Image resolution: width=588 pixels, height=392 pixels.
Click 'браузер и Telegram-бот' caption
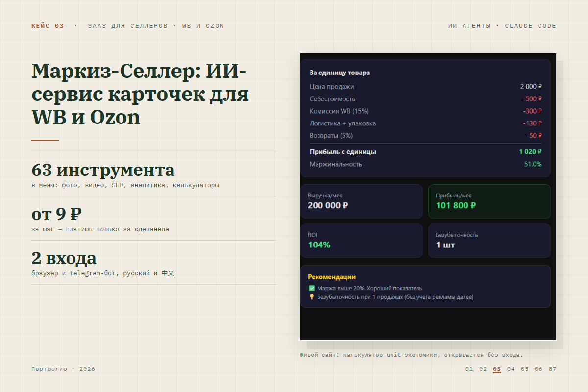pos(103,273)
